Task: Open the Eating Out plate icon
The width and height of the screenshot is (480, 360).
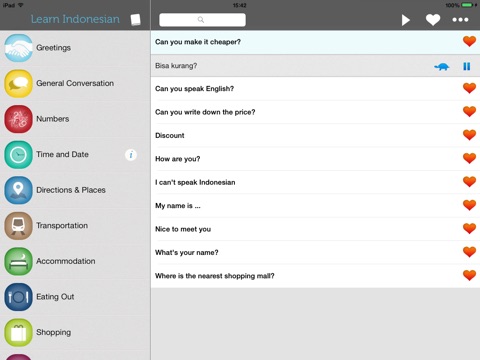Action: pos(18,297)
